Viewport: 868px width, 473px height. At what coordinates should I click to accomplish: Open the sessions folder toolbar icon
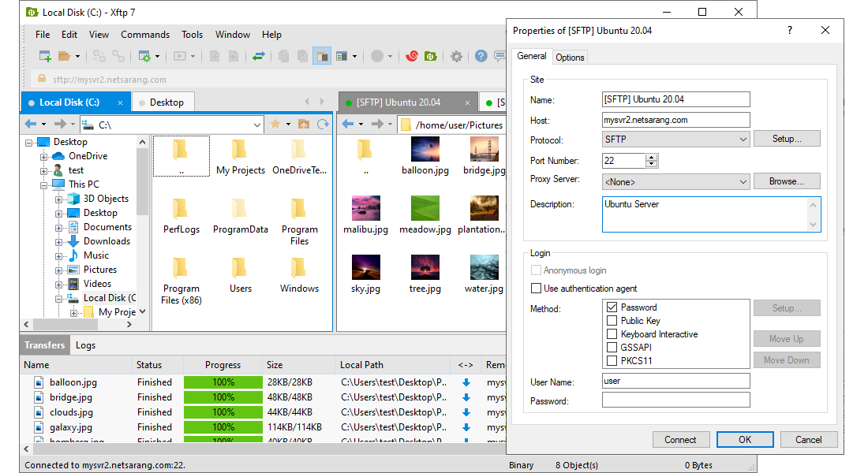(64, 56)
